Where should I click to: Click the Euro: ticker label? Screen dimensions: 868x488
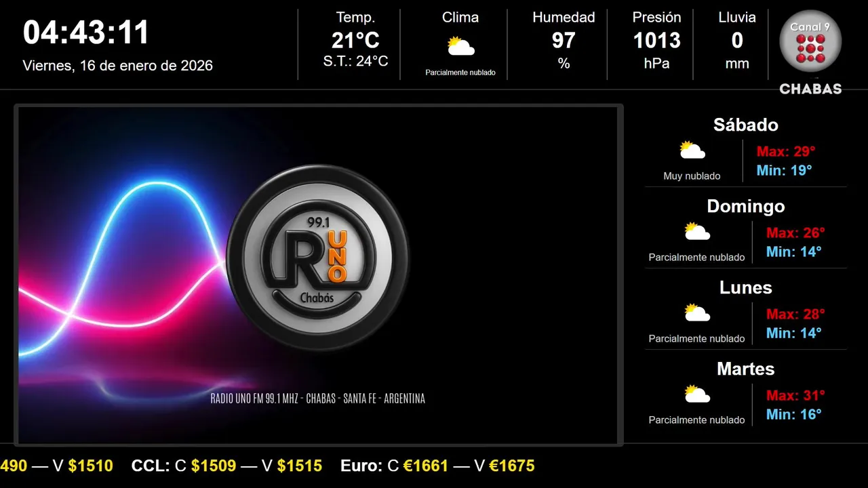pos(361,466)
